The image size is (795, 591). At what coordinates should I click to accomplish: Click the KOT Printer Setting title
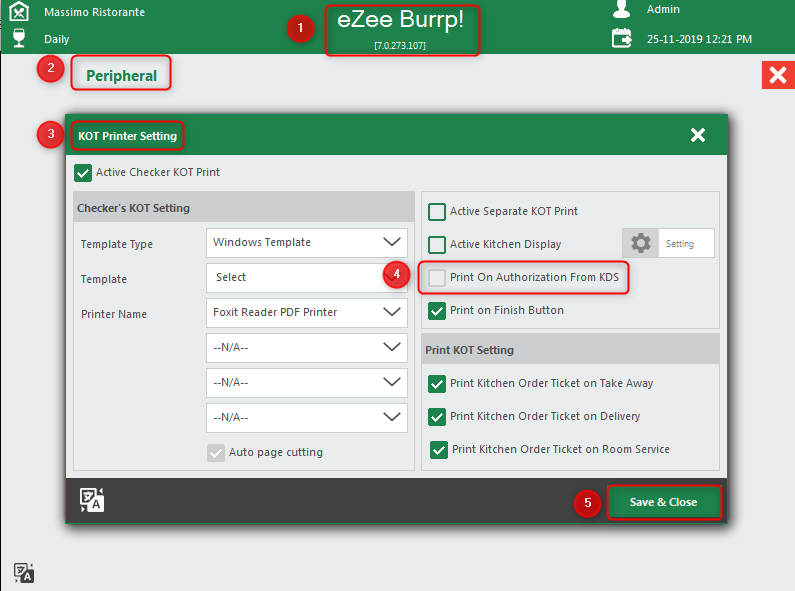(x=127, y=136)
